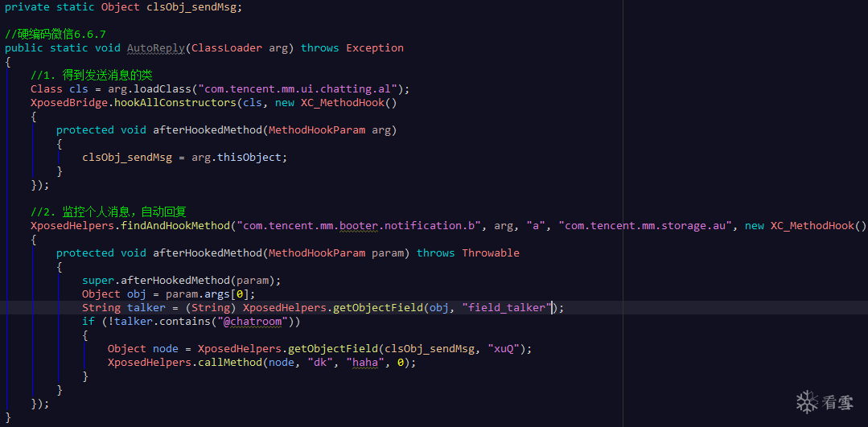868x427 pixels.
Task: Click string "com.tencent.mm.storage.au"
Action: (645, 226)
